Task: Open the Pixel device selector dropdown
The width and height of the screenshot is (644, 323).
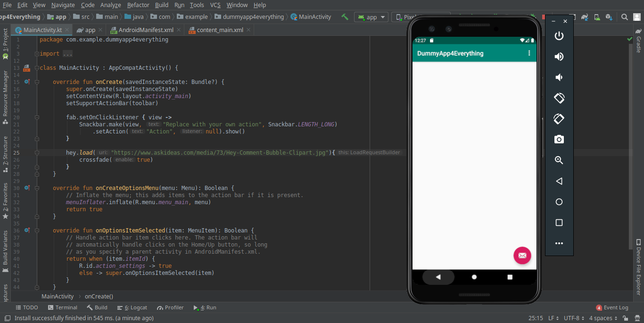Action: click(x=400, y=17)
